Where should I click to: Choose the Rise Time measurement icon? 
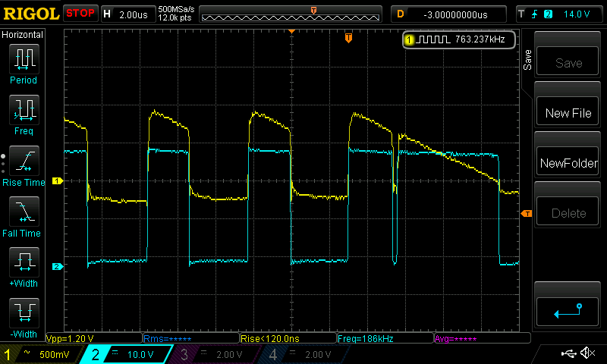coord(24,163)
